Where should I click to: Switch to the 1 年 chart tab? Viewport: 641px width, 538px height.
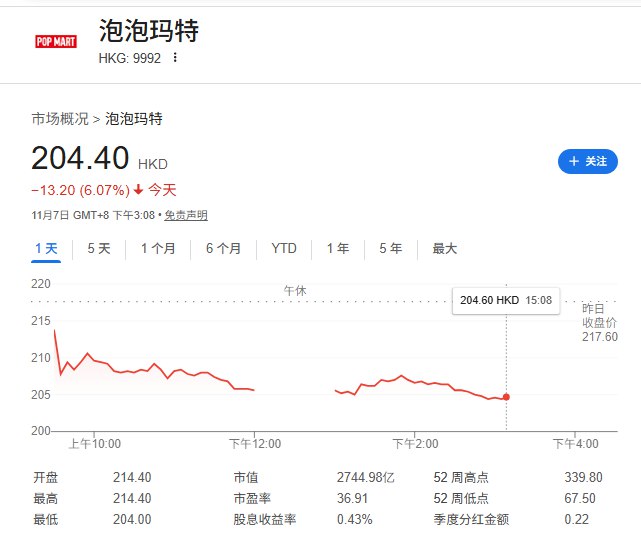point(338,249)
